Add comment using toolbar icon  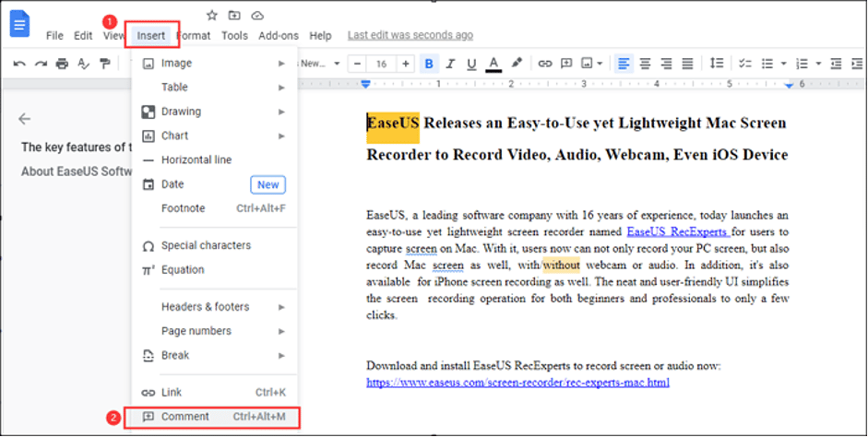pyautogui.click(x=566, y=64)
